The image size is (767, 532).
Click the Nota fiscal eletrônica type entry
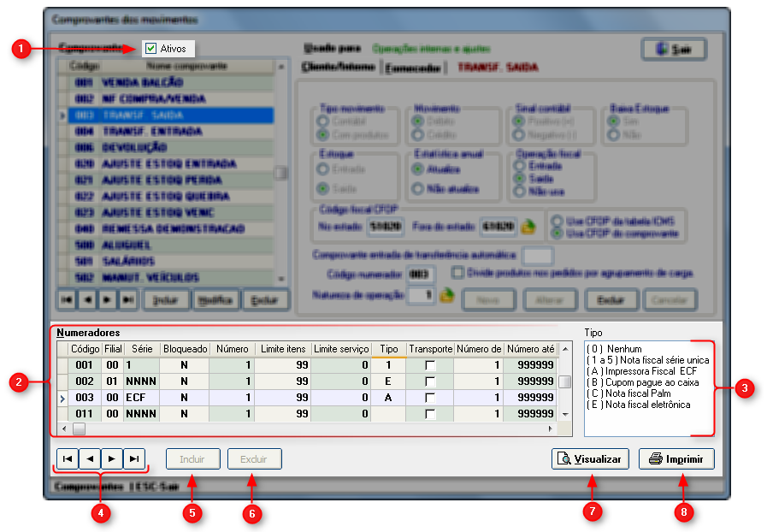pyautogui.click(x=639, y=405)
